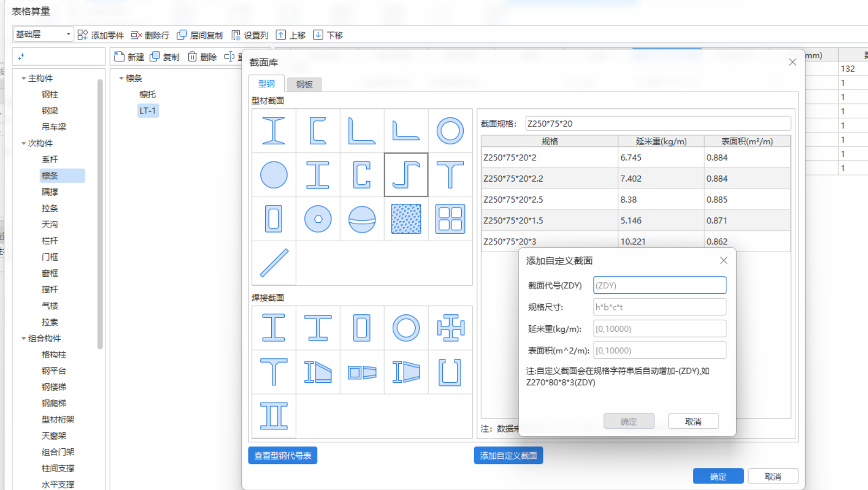Select the Z250*75*20*2 table row
868x490 pixels.
(636, 158)
